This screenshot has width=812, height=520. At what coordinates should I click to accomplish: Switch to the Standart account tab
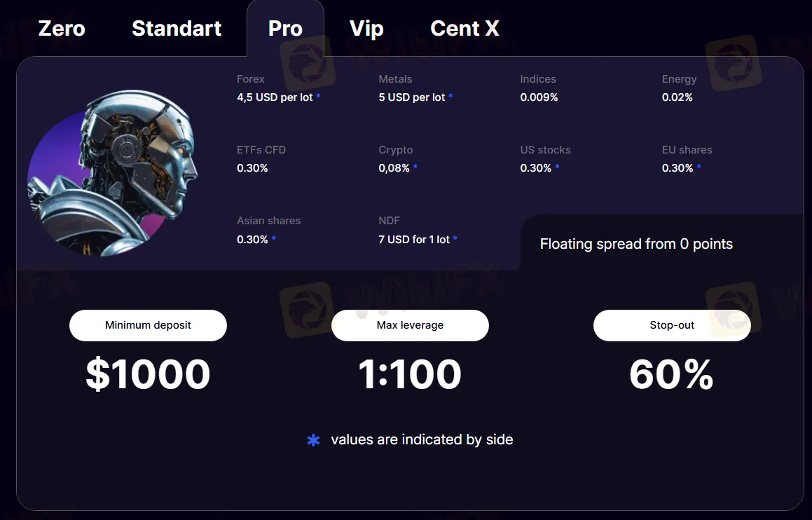pyautogui.click(x=177, y=29)
